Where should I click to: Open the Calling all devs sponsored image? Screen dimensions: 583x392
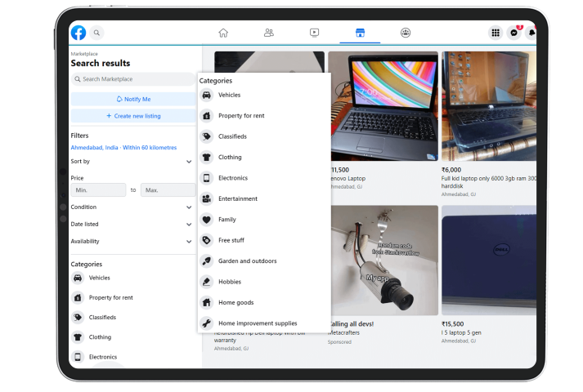tap(384, 261)
